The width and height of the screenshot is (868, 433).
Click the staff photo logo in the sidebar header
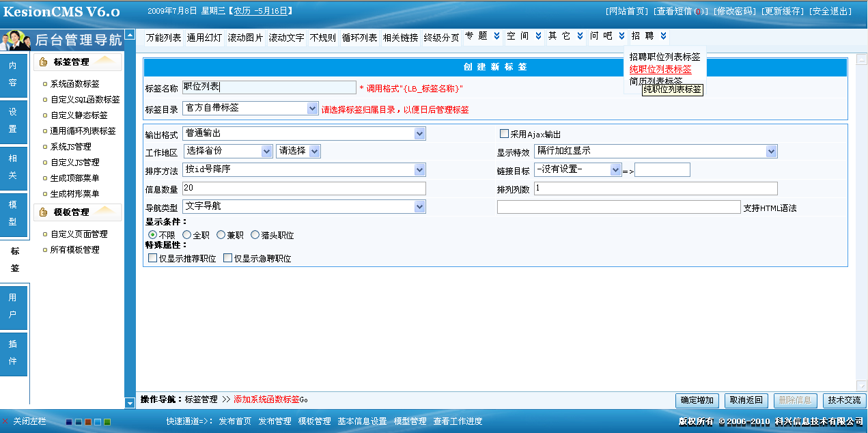(16, 40)
